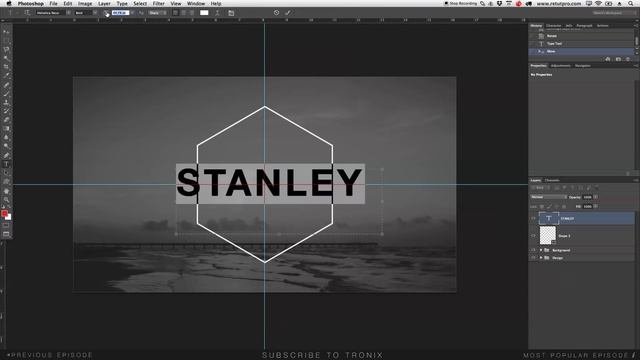640x360 pixels.
Task: Commit current text edits with checkmark
Action: point(288,13)
